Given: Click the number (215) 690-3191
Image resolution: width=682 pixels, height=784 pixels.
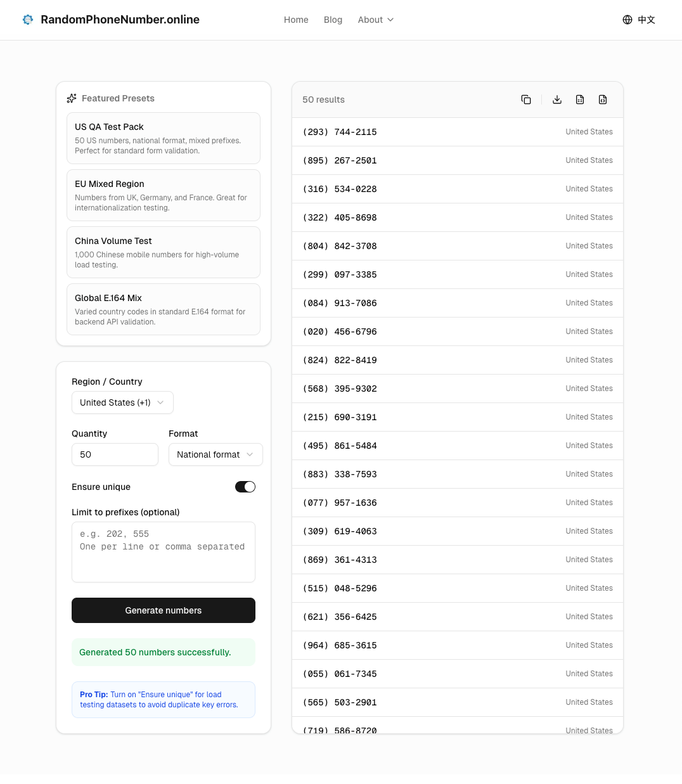Looking at the screenshot, I should click(x=340, y=417).
